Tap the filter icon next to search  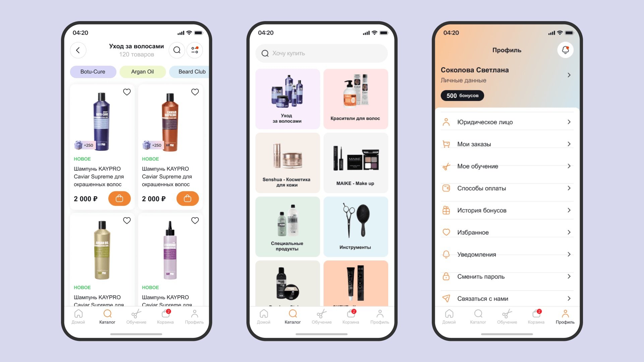coord(195,50)
